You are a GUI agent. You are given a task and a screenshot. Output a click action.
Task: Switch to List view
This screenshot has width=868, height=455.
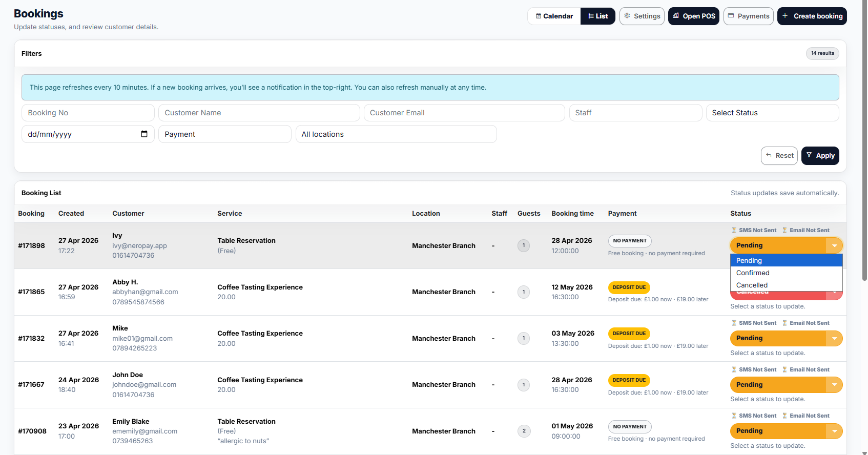[597, 16]
